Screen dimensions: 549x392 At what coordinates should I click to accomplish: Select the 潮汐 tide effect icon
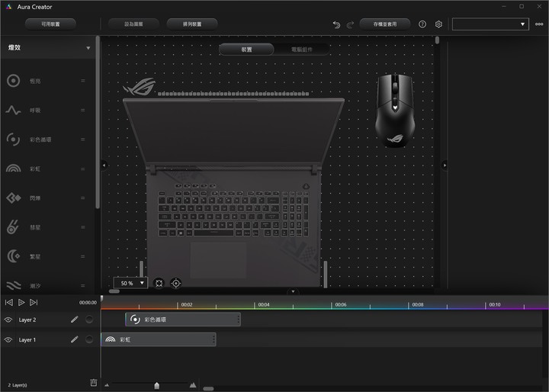click(x=13, y=285)
